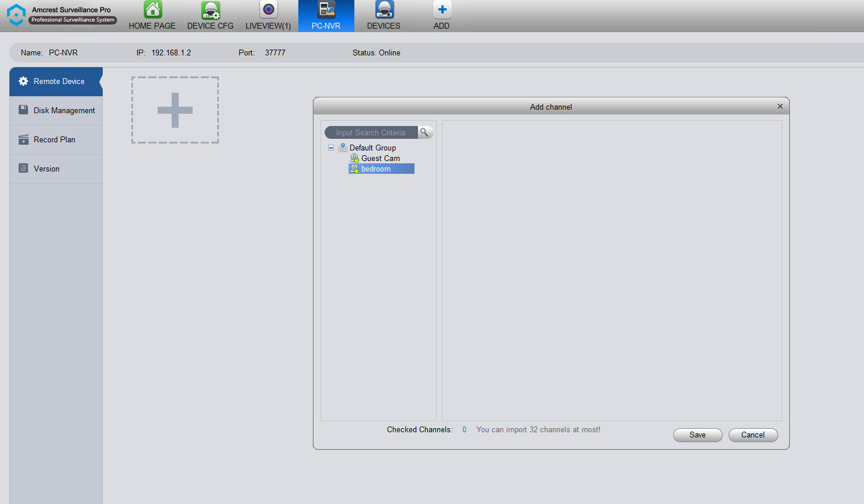The height and width of the screenshot is (504, 864).
Task: Click the IP value 192.168.1.2
Action: coord(171,52)
